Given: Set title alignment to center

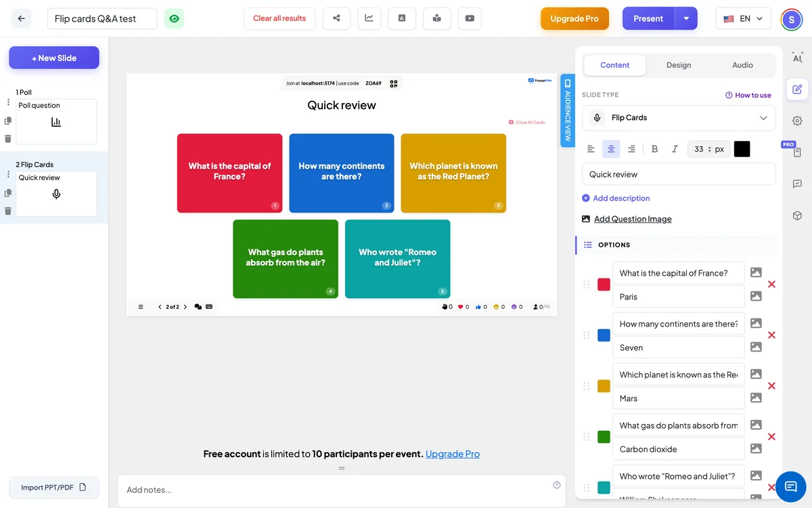Looking at the screenshot, I should tap(611, 149).
